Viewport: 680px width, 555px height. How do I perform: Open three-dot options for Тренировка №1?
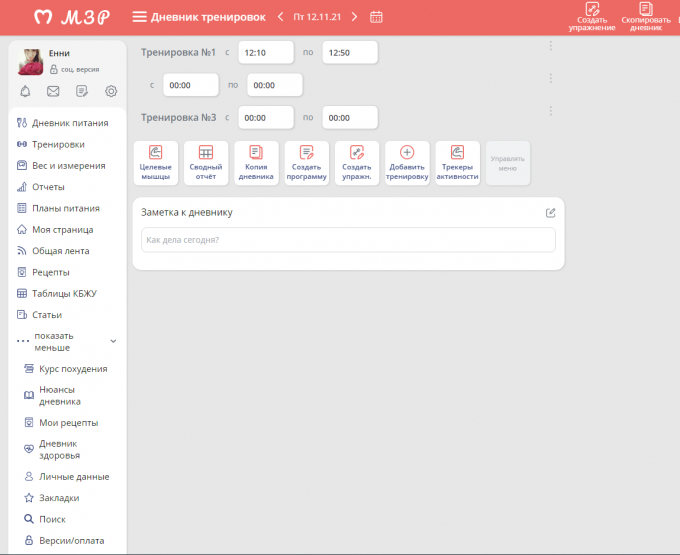click(x=550, y=45)
